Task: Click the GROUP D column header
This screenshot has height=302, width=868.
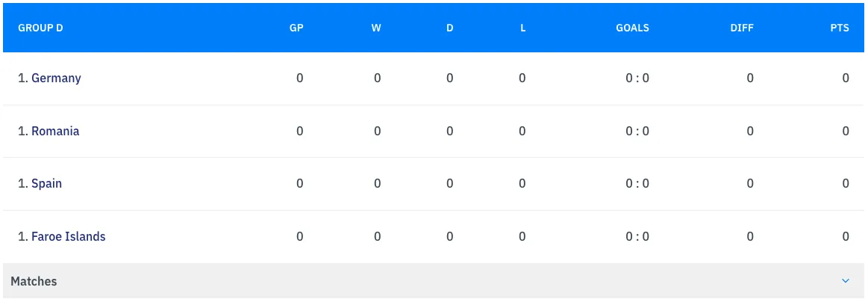Action: pyautogui.click(x=40, y=28)
